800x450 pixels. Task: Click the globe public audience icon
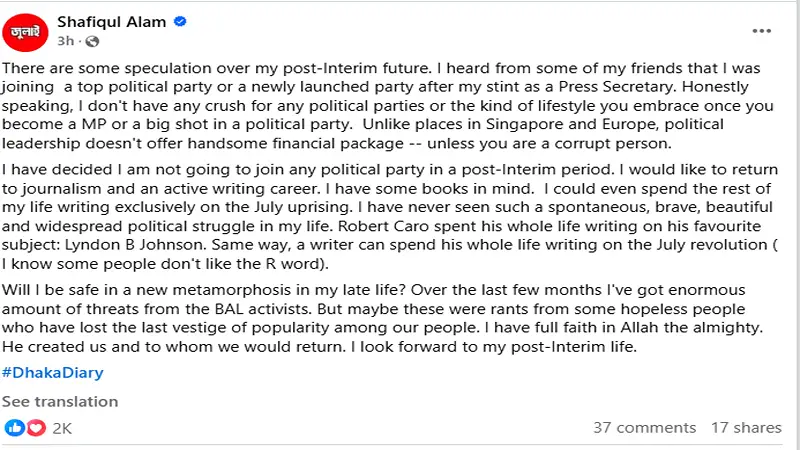pos(92,41)
